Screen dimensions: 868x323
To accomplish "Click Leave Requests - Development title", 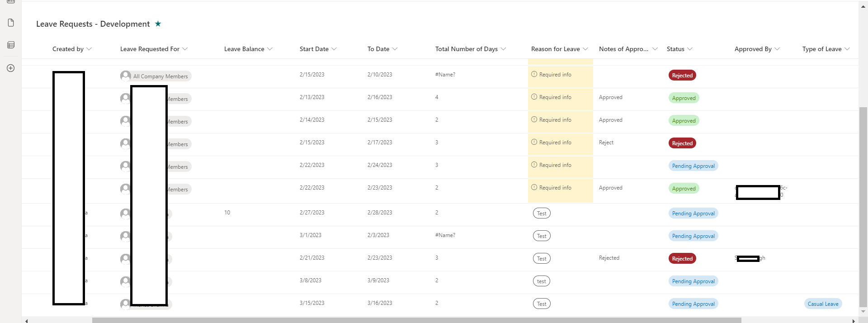I will (x=93, y=24).
